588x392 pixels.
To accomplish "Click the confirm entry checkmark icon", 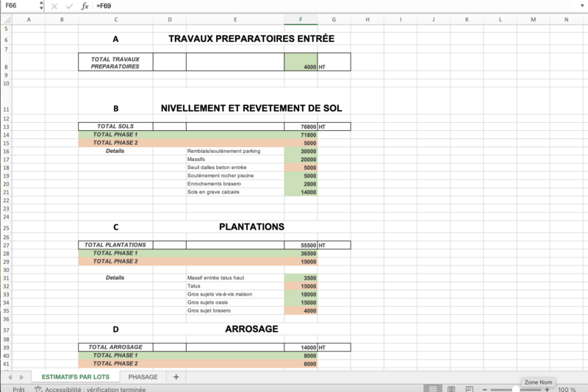I will pos(69,6).
